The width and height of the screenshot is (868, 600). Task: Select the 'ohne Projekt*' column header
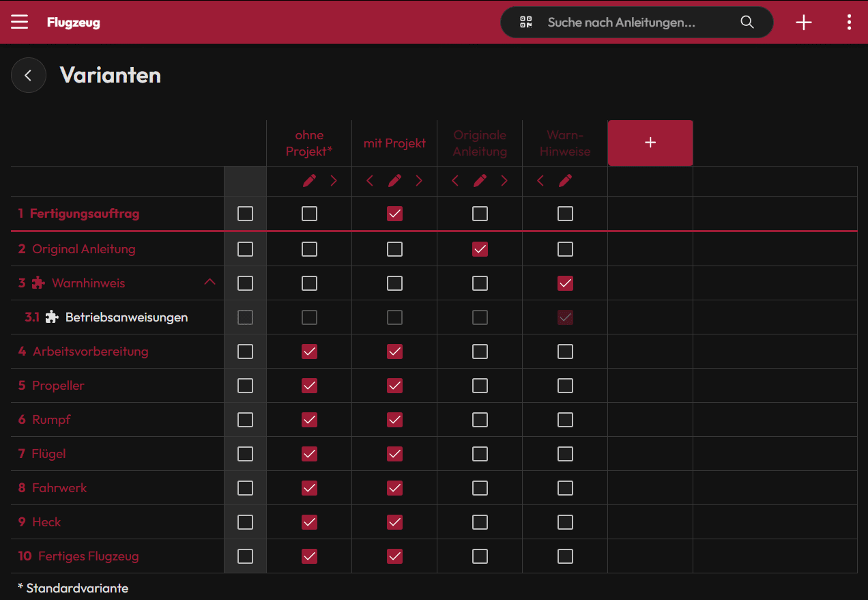309,143
